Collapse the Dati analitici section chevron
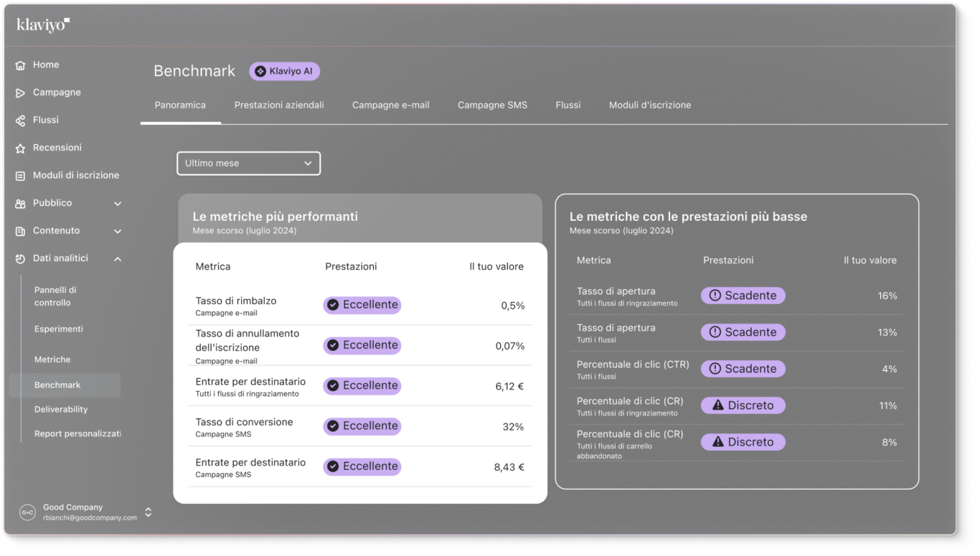The width and height of the screenshot is (980, 556). [x=118, y=259]
